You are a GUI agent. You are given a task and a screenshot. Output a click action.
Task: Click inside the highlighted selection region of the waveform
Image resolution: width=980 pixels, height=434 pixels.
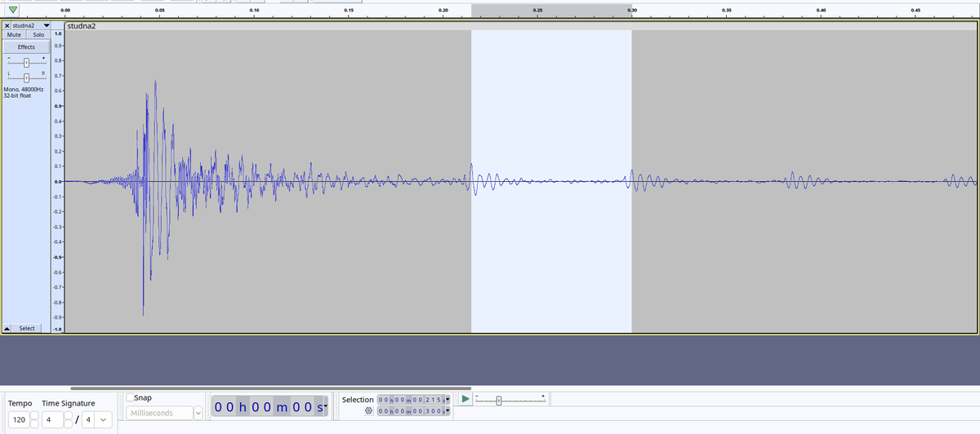tap(551, 181)
